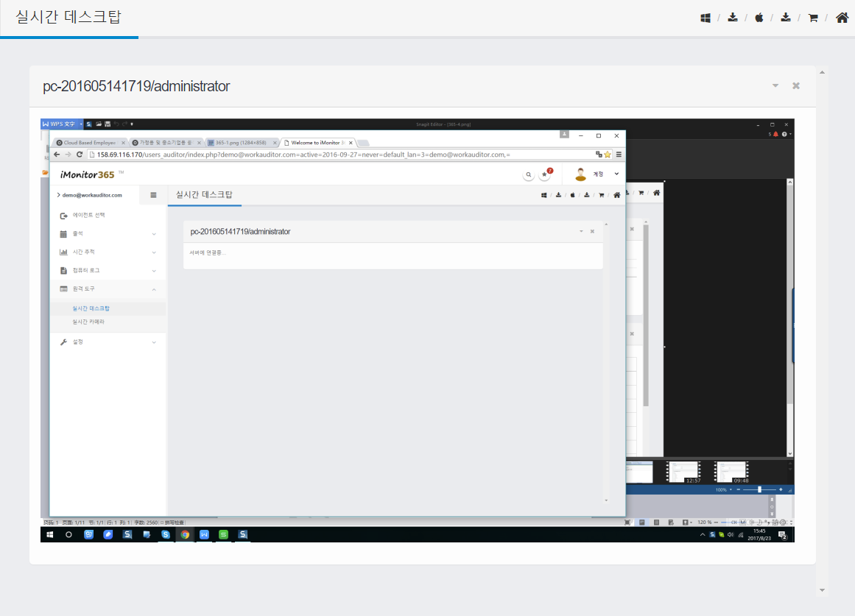The image size is (855, 616).
Task: Toggle the sidebar with the remote hamburger icon
Action: click(x=153, y=195)
